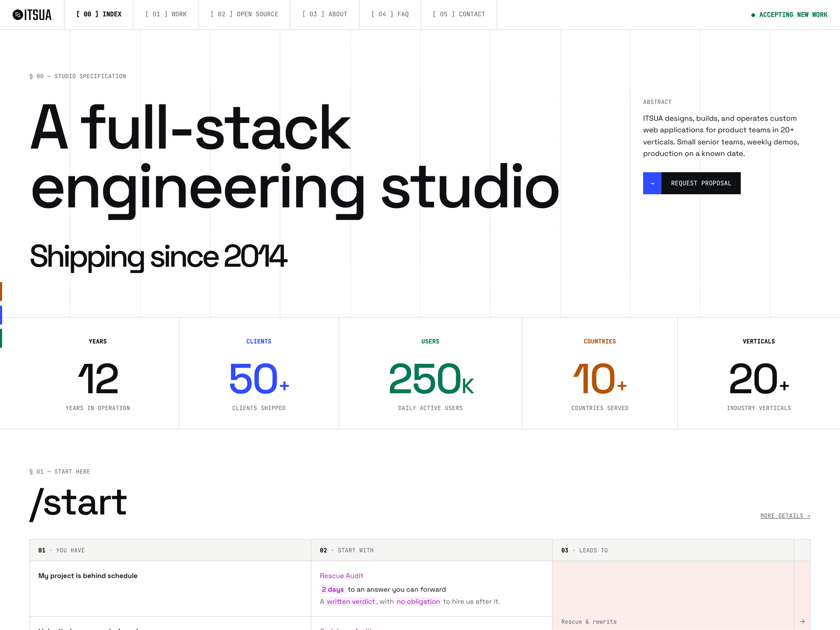The image size is (840, 630).
Task: Click the blue side marker bar
Action: [1, 315]
